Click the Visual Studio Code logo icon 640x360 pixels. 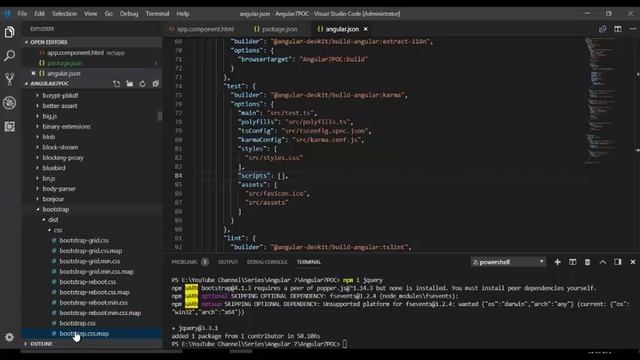[x=7, y=13]
